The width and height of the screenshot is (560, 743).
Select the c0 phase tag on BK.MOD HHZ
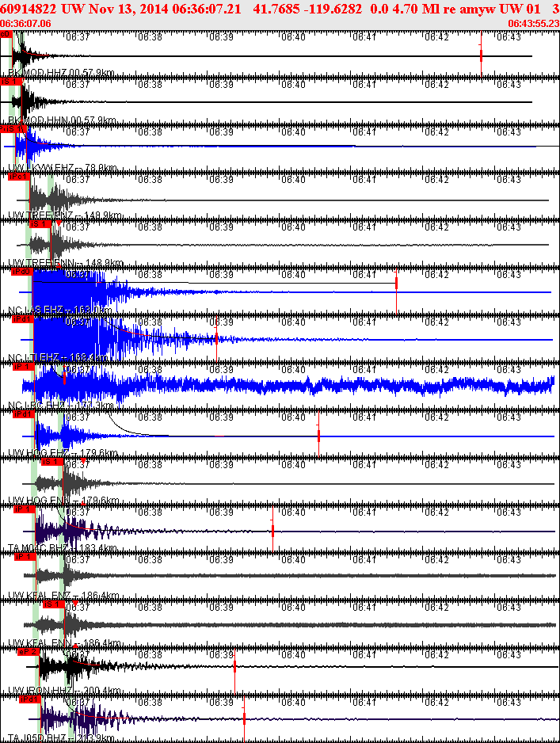tap(6, 34)
